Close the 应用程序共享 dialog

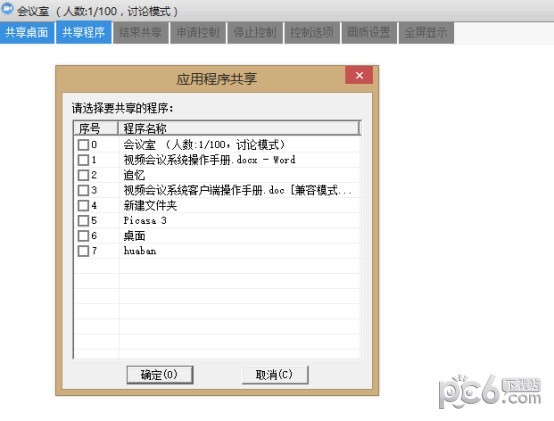pos(359,75)
